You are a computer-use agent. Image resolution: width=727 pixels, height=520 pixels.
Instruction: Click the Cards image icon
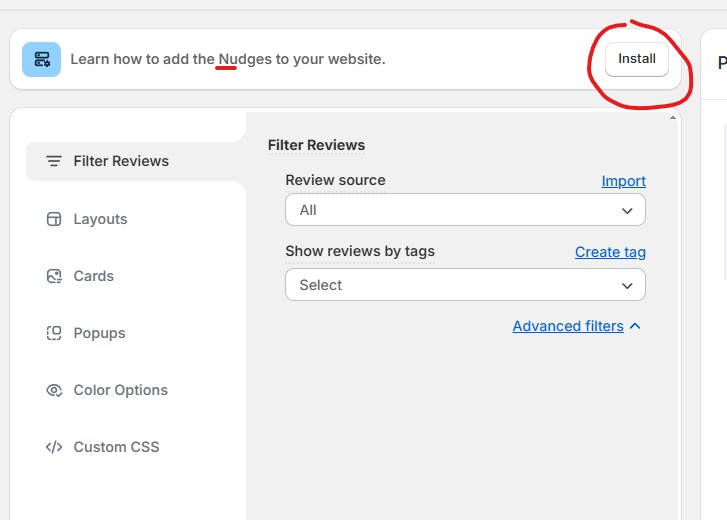[x=54, y=276]
